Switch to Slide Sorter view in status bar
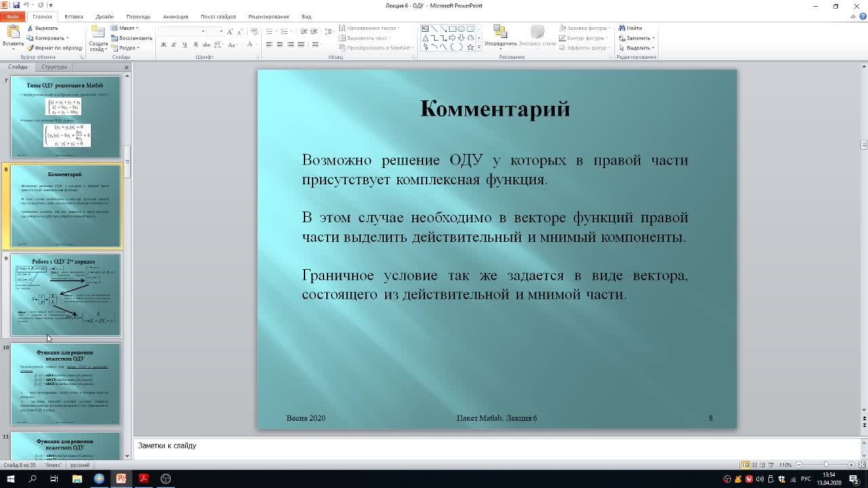The image size is (868, 488). (x=755, y=465)
